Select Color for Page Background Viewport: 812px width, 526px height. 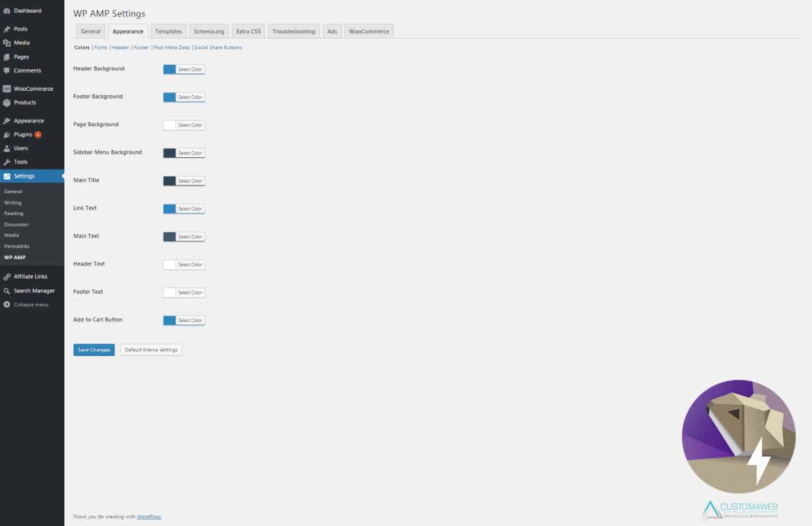point(190,125)
